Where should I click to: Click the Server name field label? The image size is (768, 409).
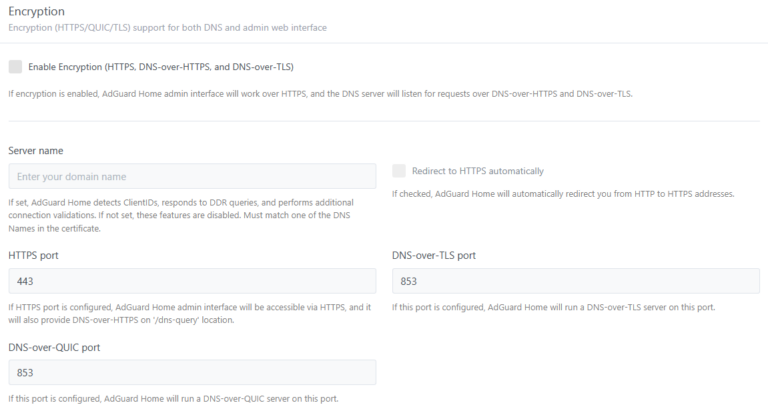(36, 150)
